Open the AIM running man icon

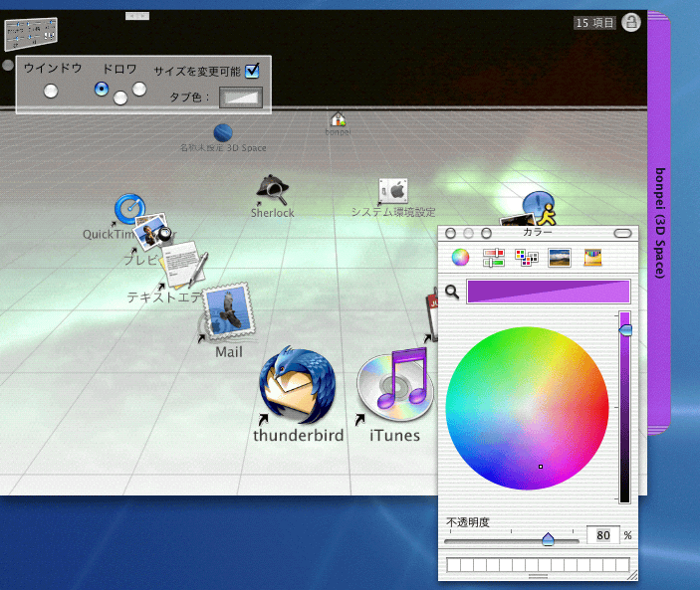pos(538,209)
